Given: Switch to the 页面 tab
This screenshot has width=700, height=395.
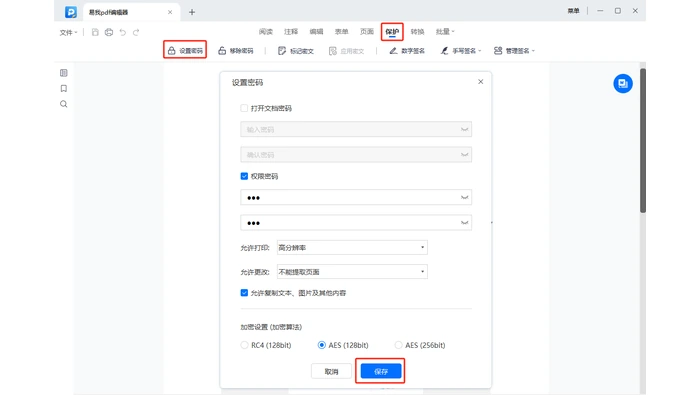Looking at the screenshot, I should (x=367, y=31).
